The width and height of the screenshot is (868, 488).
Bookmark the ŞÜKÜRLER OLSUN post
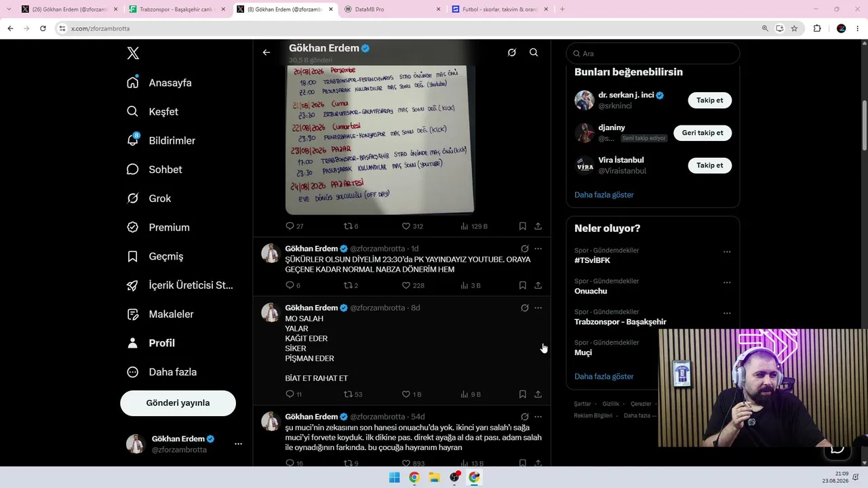coord(523,285)
